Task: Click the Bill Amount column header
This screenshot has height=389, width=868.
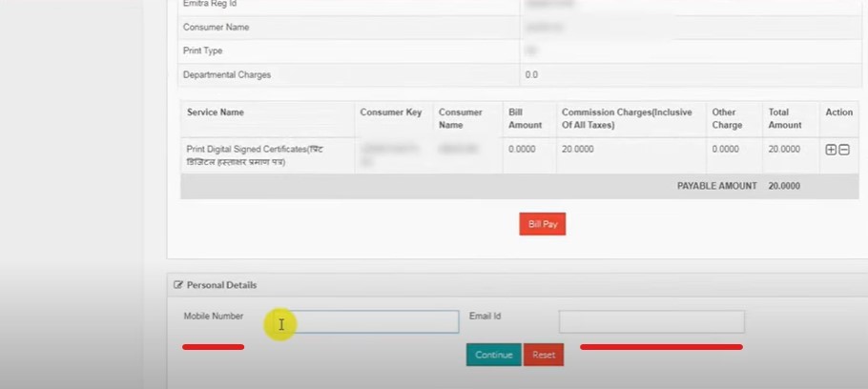Action: coord(526,118)
